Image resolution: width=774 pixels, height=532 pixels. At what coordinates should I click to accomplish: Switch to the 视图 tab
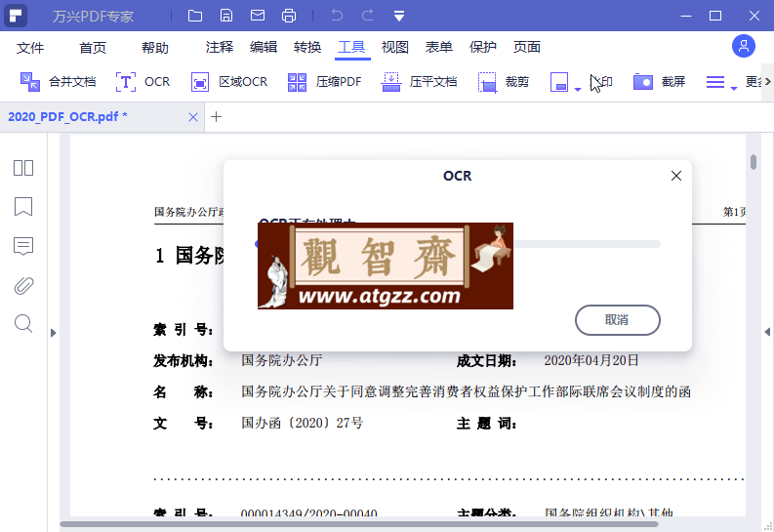tap(395, 47)
